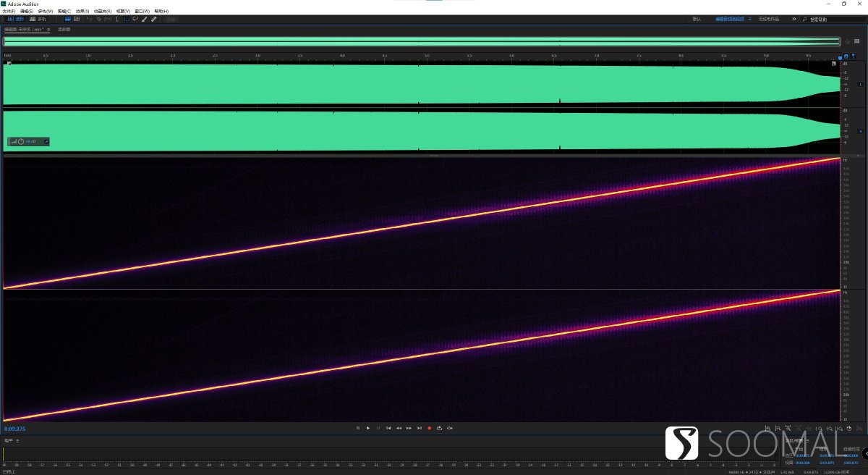The width and height of the screenshot is (868, 475).
Task: Click the current time display 0:09.875
Action: 14,429
